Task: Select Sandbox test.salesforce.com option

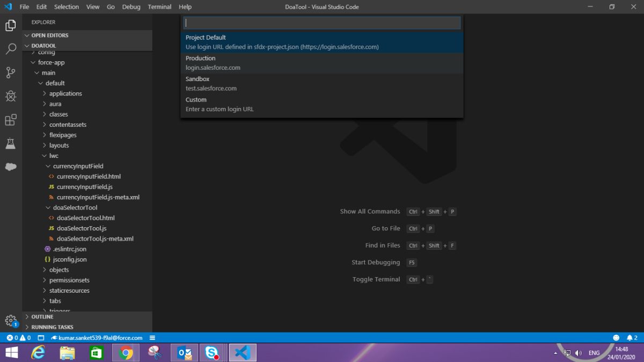Action: coord(322,84)
